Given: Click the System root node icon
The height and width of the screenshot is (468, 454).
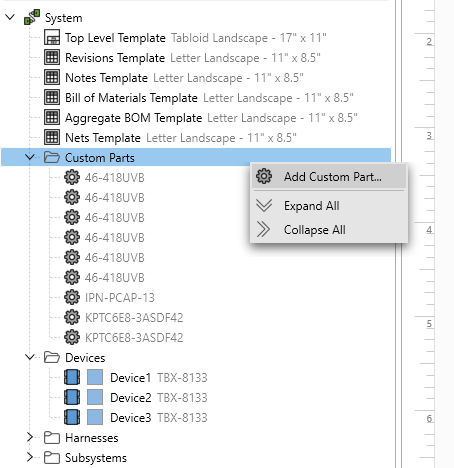Looking at the screenshot, I should 32,17.
